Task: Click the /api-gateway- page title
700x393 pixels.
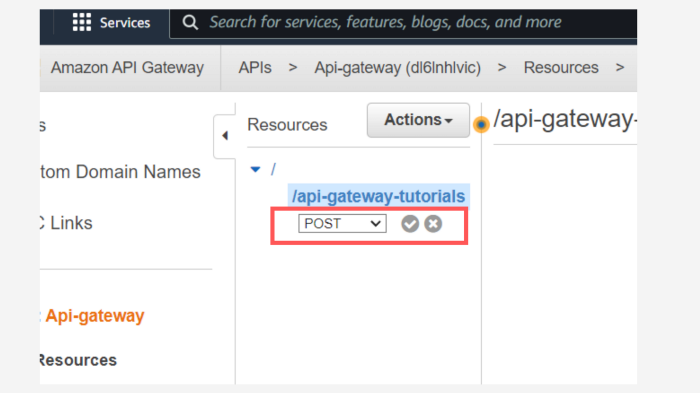Action: (565, 119)
